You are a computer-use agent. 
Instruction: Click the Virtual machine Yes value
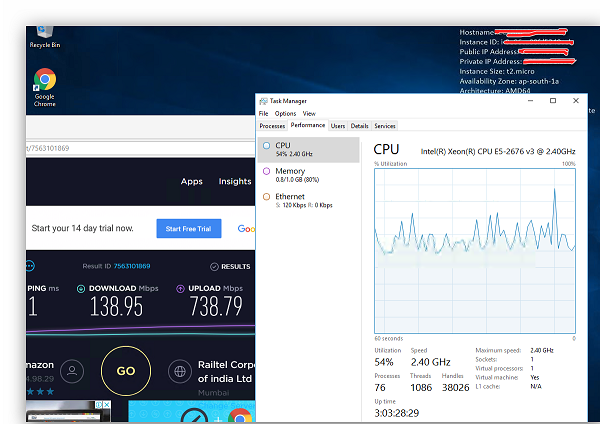[535, 377]
